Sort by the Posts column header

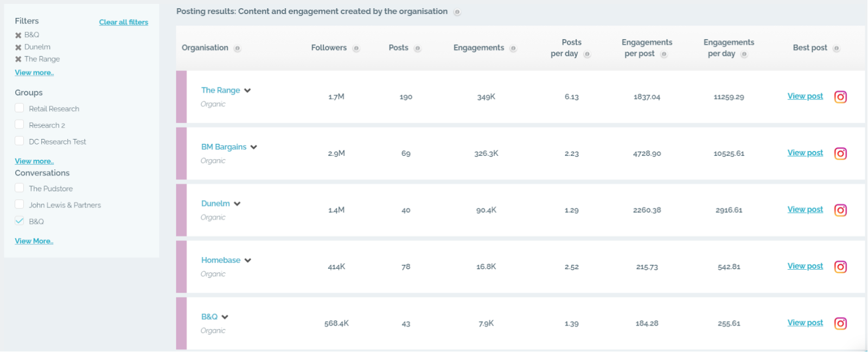(x=398, y=48)
